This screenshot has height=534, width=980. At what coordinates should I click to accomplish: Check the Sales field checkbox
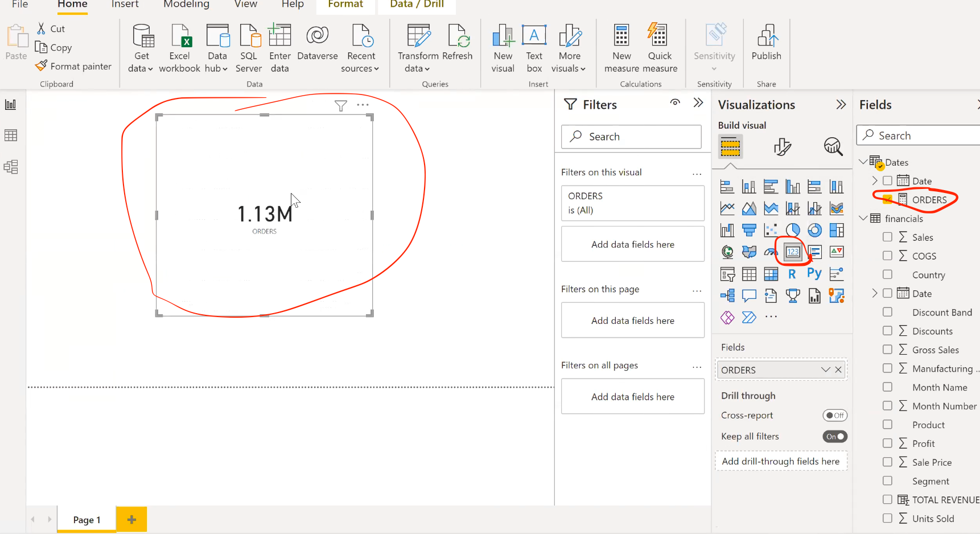point(887,237)
